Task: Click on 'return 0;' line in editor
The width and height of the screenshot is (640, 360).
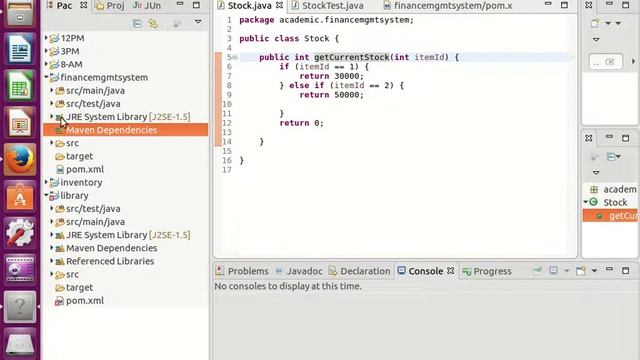Action: (301, 123)
